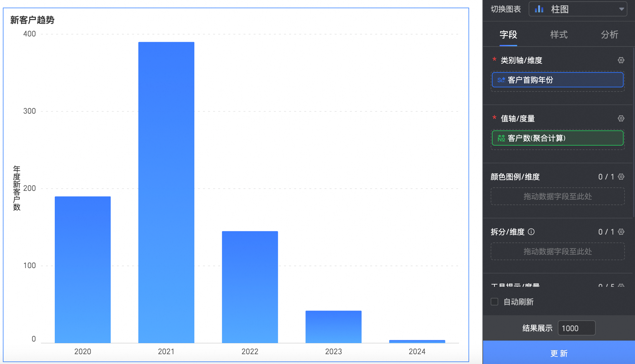Click the bar chart icon in chart selector
Viewport: 635px width, 364px height.
[539, 9]
